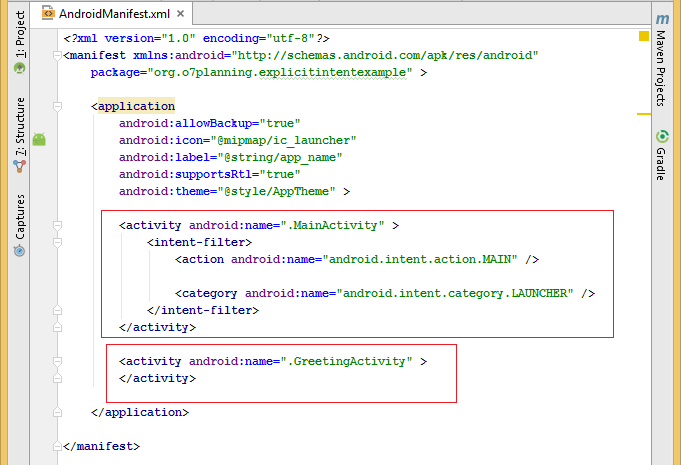
Task: Click fold marker at GreetingActivity's closing activity tag
Action: (57, 378)
